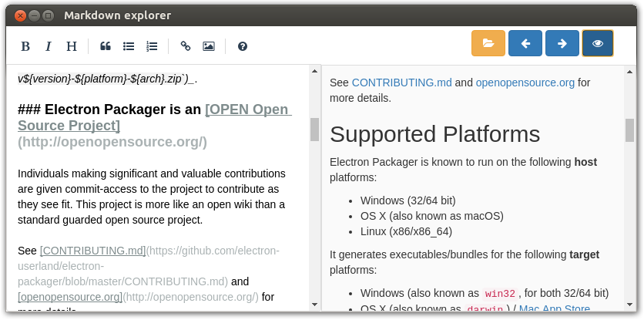Click the (http://openopensource.org/) heading URL in editor
This screenshot has width=644, height=320.
click(x=112, y=142)
